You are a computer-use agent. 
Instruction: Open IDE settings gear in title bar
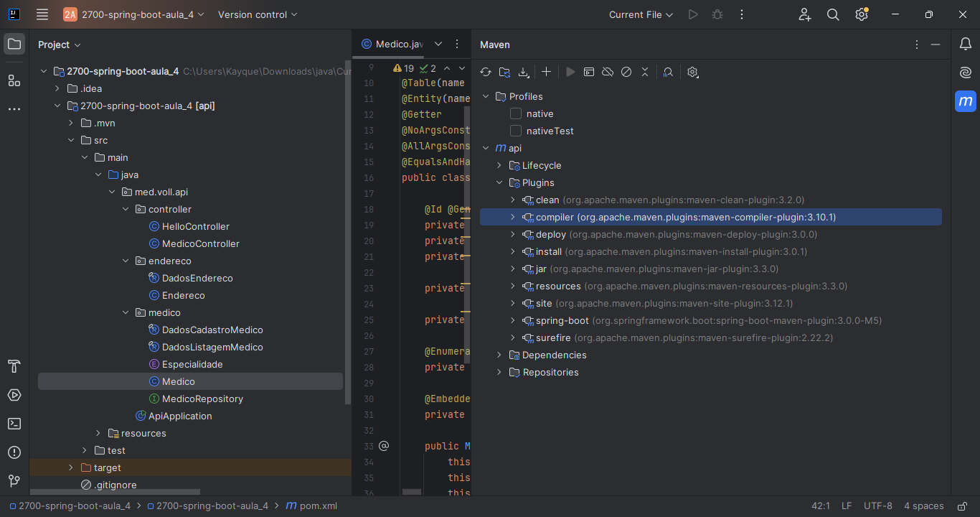pos(862,14)
